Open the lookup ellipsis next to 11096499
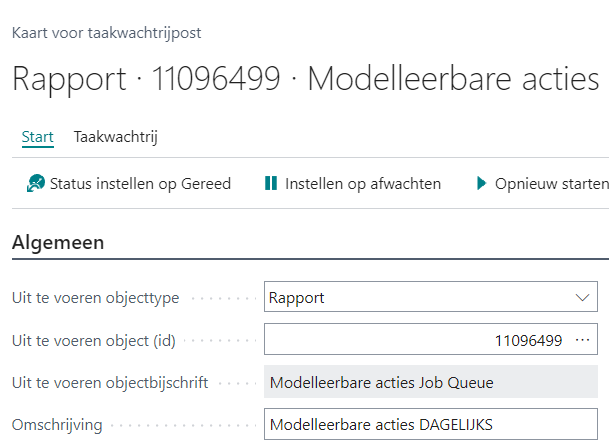 coord(583,340)
